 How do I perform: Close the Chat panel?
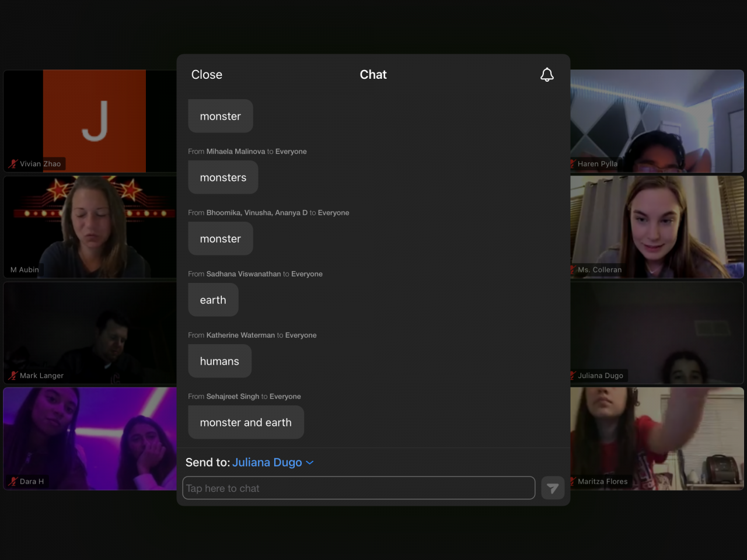click(x=207, y=75)
